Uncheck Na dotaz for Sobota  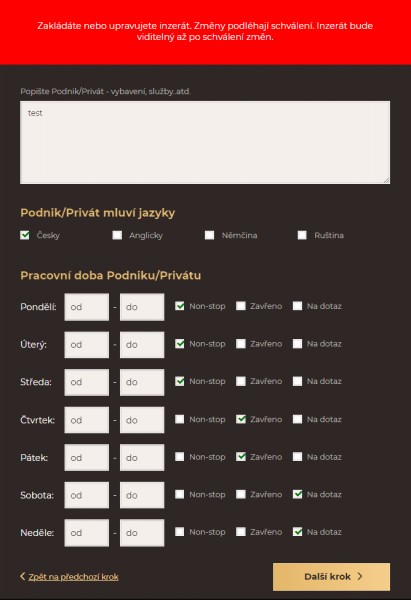(x=297, y=494)
